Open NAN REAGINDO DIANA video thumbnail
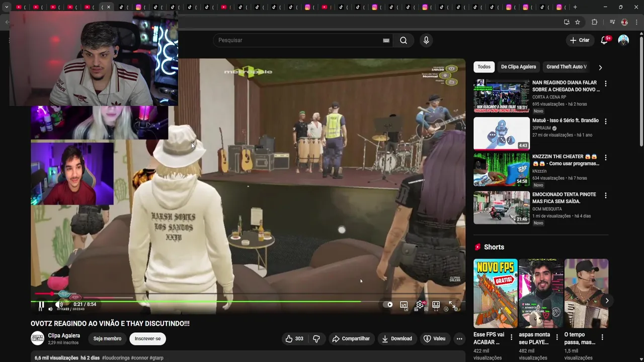644x362 pixels. tap(502, 96)
